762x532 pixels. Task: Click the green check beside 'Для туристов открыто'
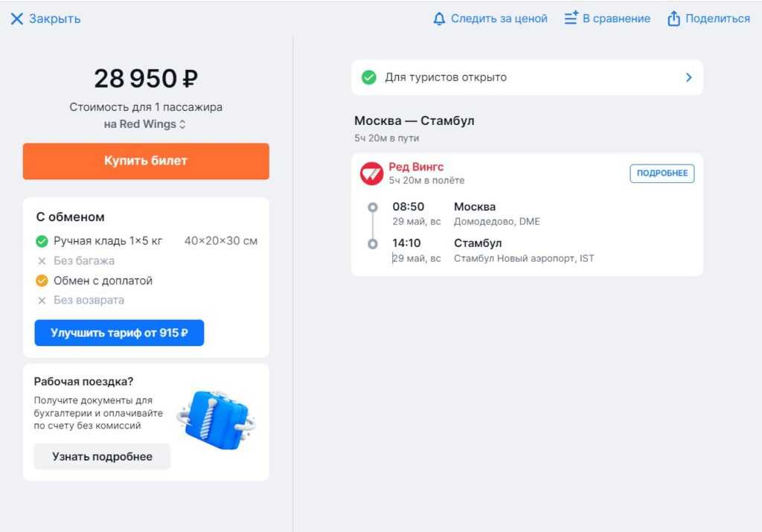pos(368,77)
